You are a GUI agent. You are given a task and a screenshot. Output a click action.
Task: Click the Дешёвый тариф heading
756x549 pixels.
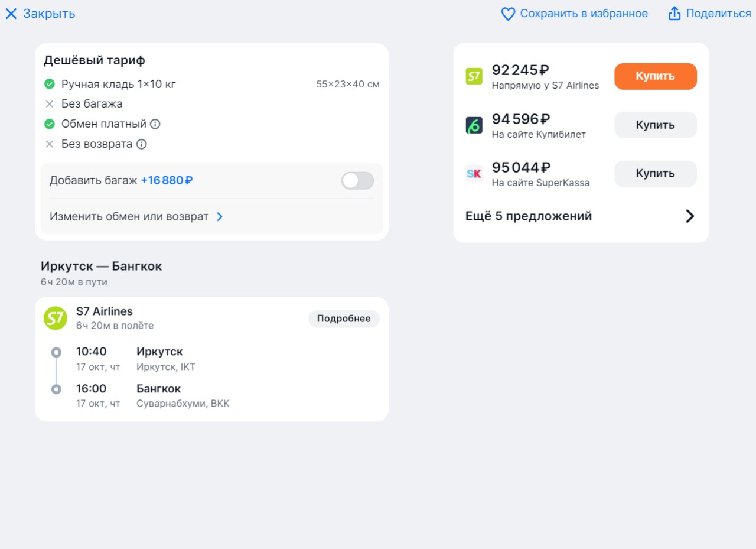(94, 60)
